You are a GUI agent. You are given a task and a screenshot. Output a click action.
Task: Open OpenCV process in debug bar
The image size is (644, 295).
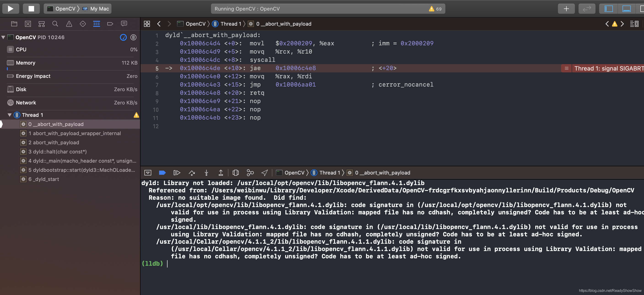290,173
